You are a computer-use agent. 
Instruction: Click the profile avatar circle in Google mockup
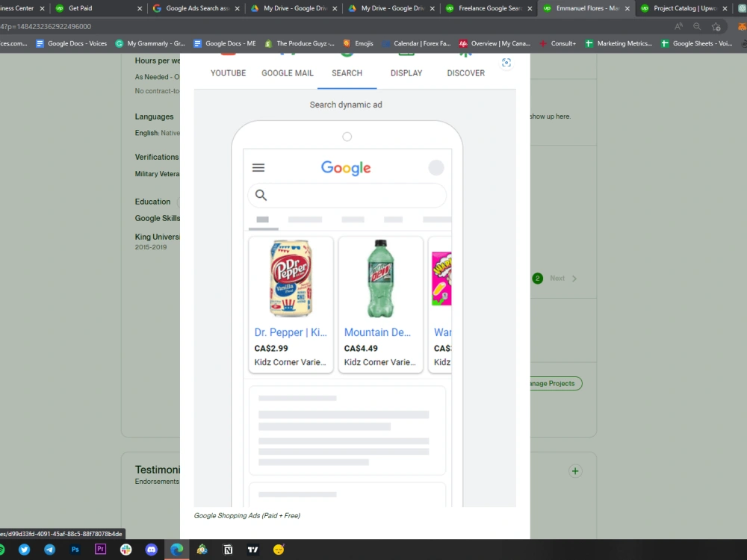pyautogui.click(x=436, y=167)
